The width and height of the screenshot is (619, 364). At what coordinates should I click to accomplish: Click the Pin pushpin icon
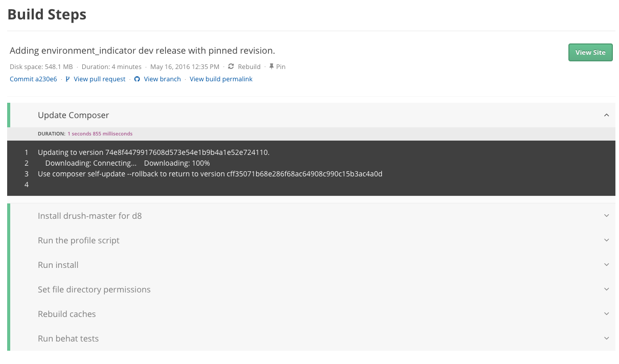pyautogui.click(x=271, y=66)
